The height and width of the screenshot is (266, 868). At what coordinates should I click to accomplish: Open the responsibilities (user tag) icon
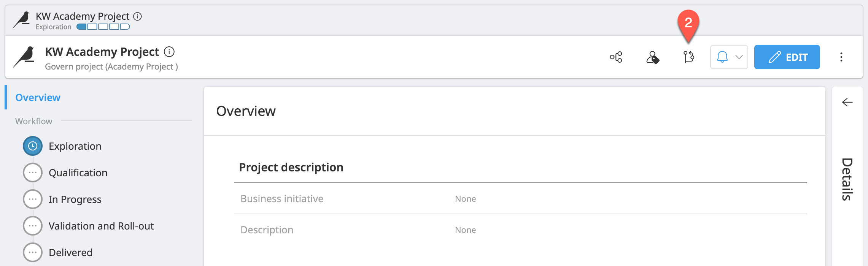click(x=654, y=57)
